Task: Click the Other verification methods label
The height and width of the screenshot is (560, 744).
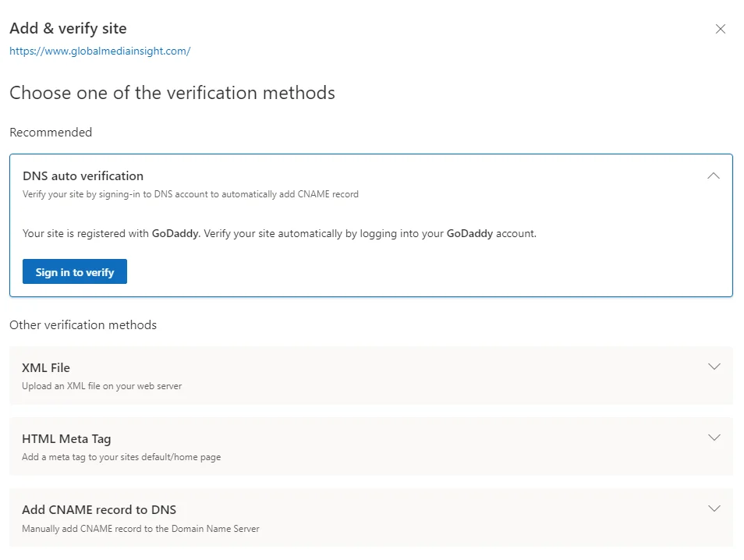Action: (x=83, y=324)
